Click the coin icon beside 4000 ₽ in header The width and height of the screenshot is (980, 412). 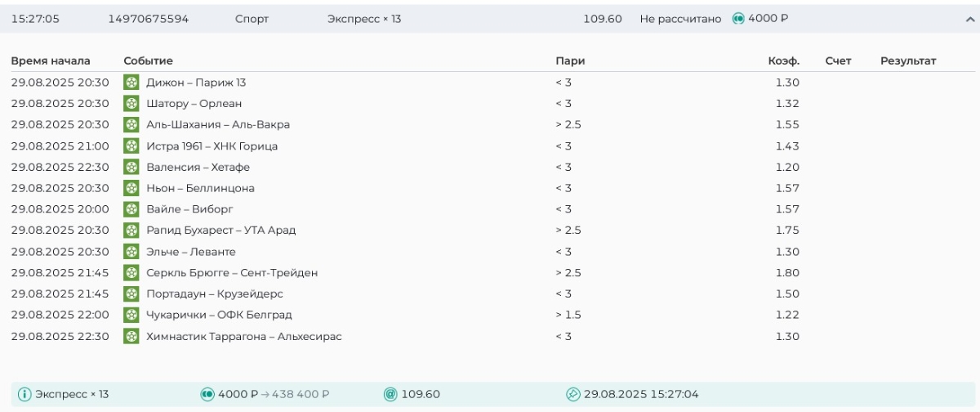738,19
